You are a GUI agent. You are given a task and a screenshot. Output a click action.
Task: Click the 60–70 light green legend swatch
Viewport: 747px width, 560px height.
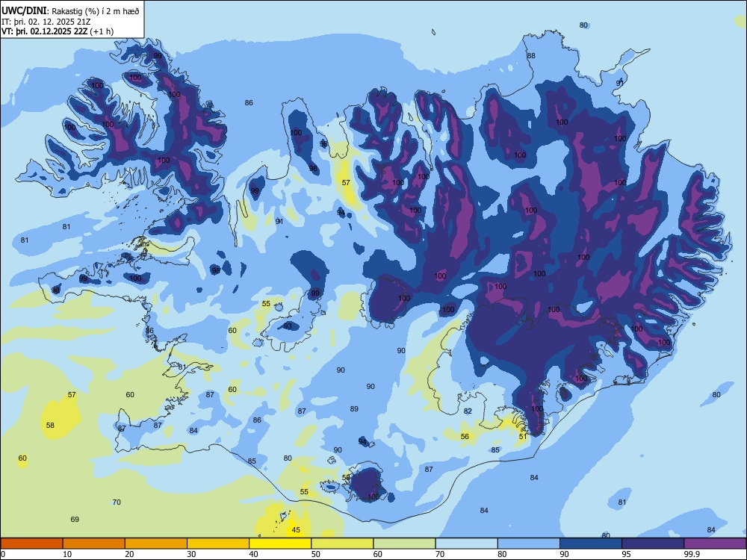pyautogui.click(x=404, y=544)
